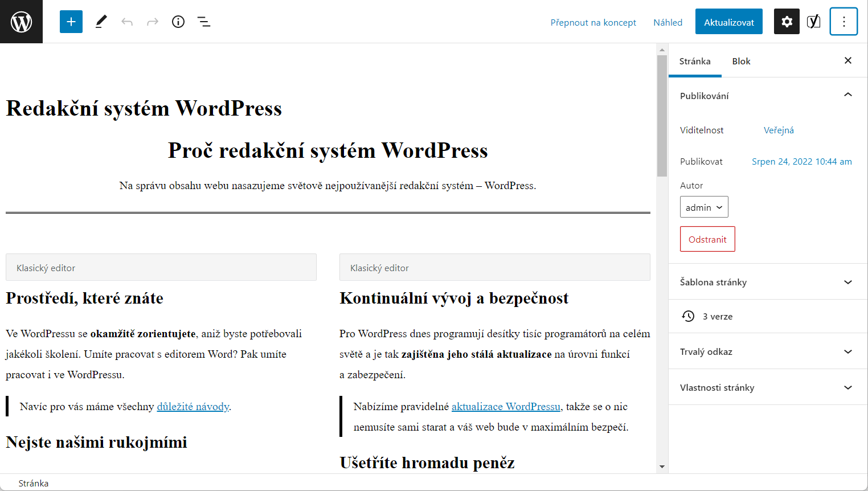Open the Yoast SEO icon panel
This screenshot has width=868, height=491.
[x=814, y=22]
